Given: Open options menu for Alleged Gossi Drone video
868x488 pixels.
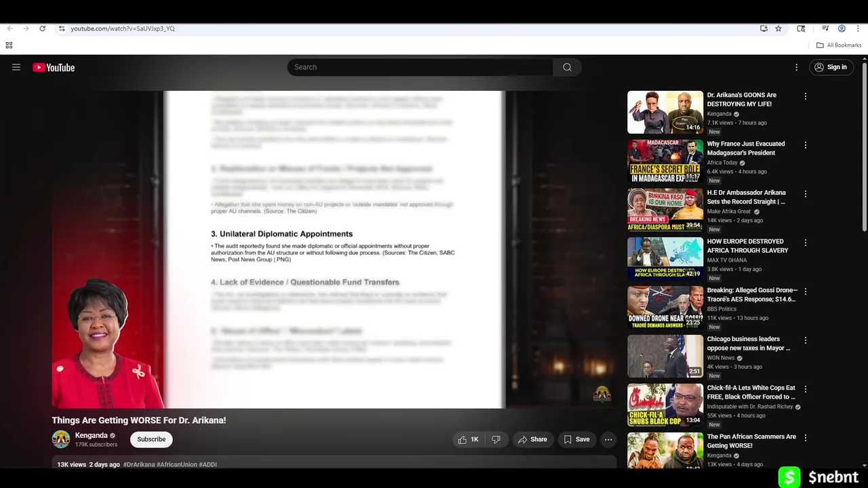Looking at the screenshot, I should click(806, 291).
